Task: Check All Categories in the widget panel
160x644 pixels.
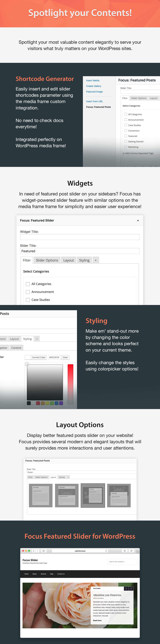Action: (28, 284)
